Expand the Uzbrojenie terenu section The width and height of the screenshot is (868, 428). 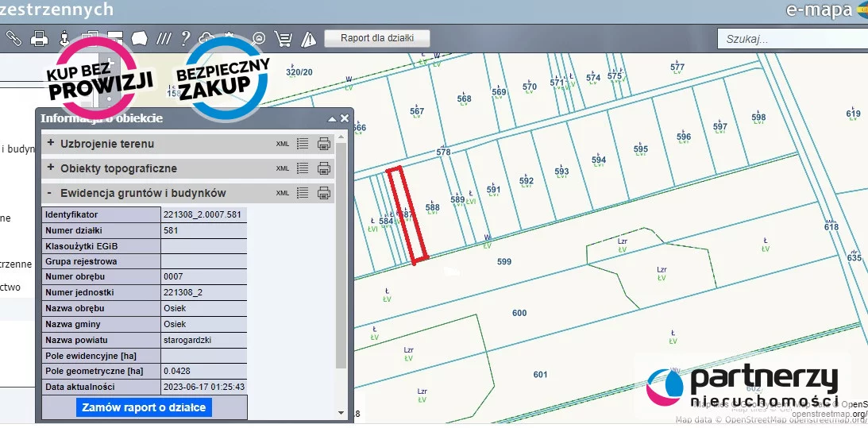tap(51, 144)
